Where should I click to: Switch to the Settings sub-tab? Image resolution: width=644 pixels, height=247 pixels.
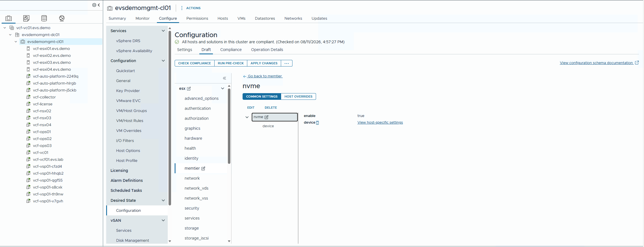coord(185,50)
